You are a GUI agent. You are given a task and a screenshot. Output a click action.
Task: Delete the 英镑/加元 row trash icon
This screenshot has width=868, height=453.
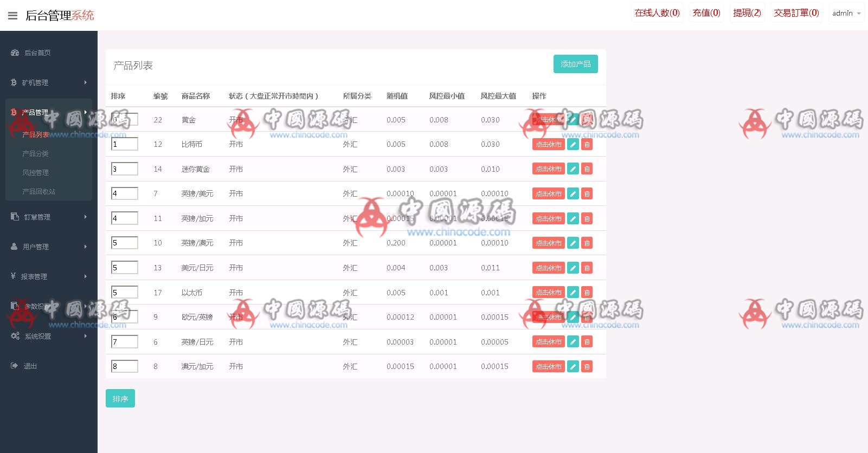click(587, 218)
